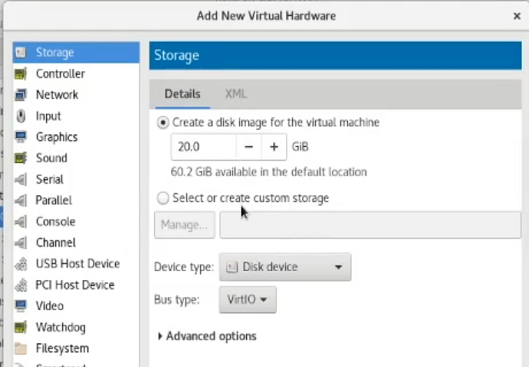Open the Graphics hardware entry icon
Viewport: 529px width, 367px height.
point(21,137)
